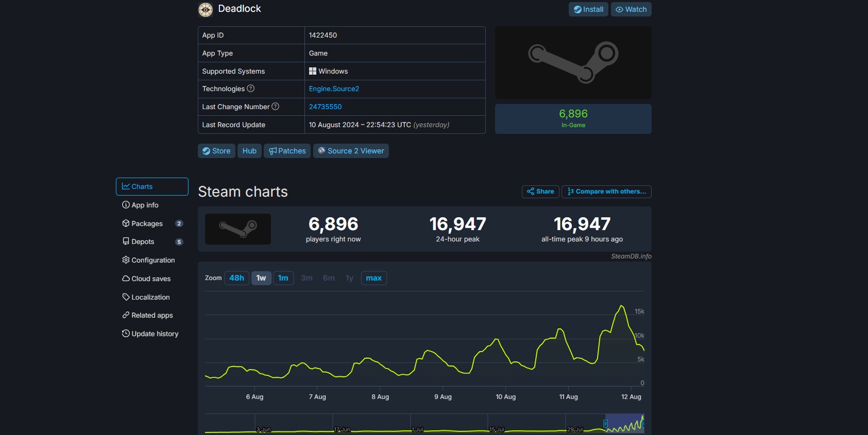Open the Steam Store page button
Image resolution: width=868 pixels, height=435 pixels.
(216, 151)
